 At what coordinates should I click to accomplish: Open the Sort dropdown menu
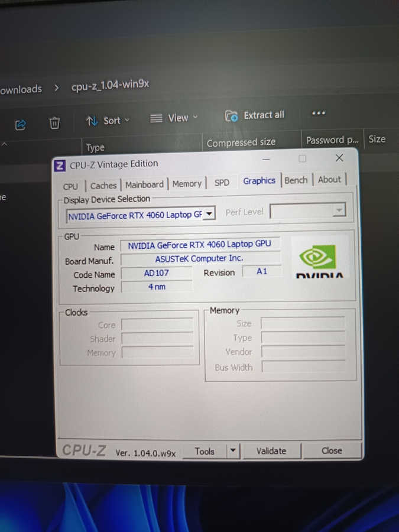(x=108, y=121)
